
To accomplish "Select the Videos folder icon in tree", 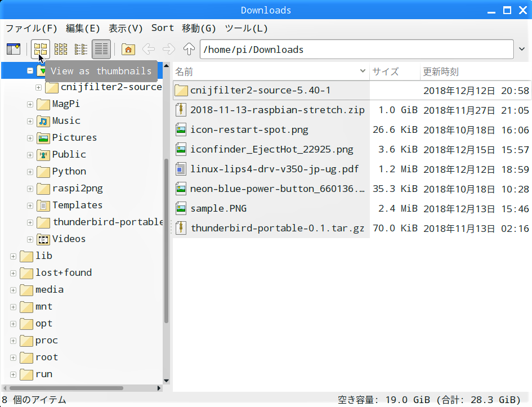I will tap(43, 239).
